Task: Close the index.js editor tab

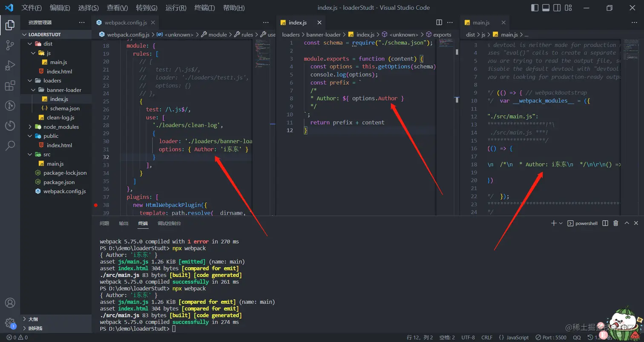Action: click(x=319, y=23)
